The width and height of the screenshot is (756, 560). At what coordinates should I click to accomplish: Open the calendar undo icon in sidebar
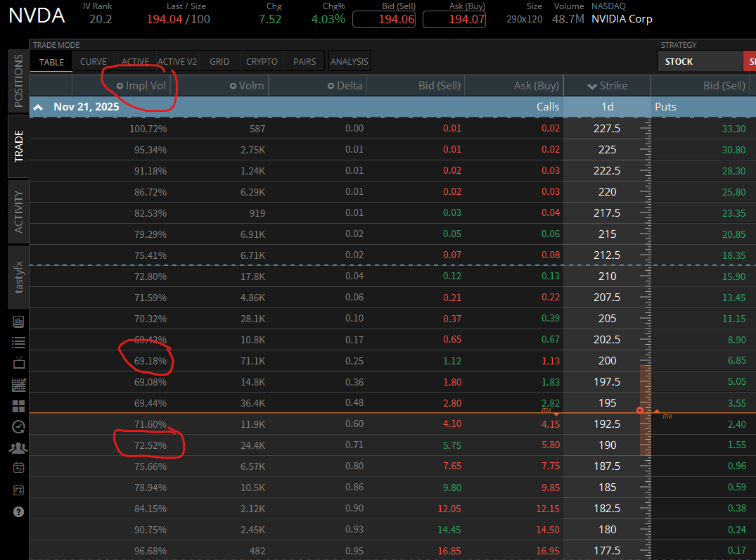click(18, 468)
